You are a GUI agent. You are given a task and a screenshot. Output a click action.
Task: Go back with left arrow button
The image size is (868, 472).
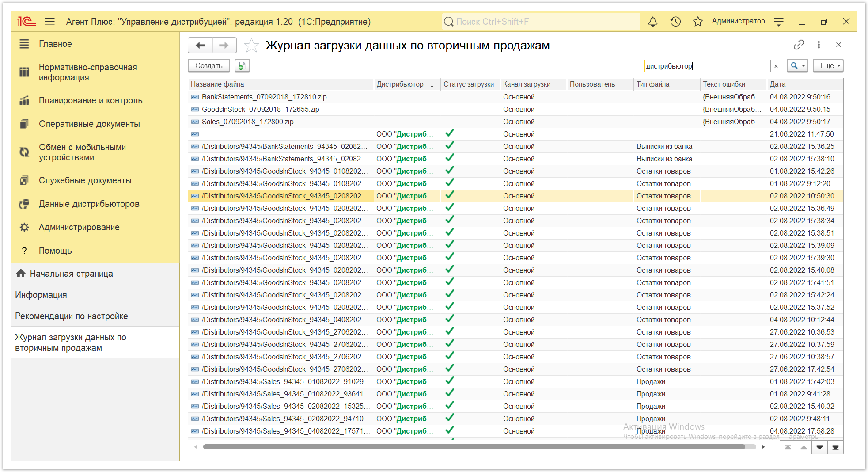click(201, 45)
